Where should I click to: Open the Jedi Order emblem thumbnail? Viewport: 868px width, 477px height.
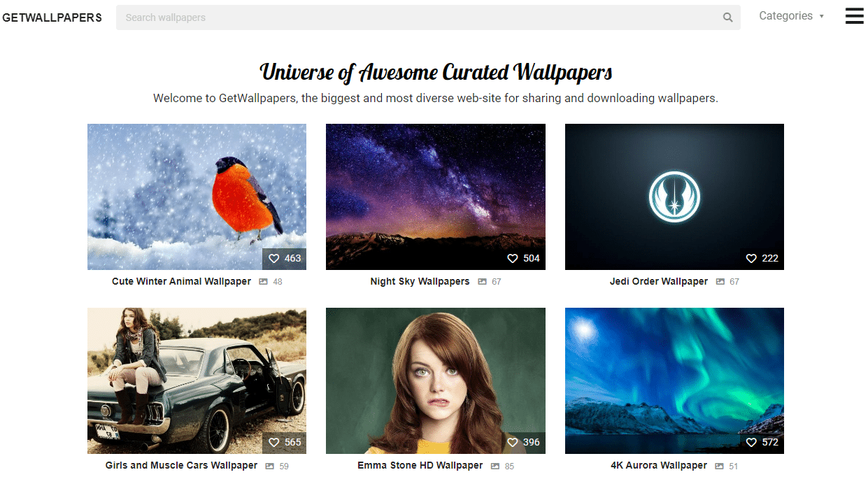pyautogui.click(x=674, y=197)
